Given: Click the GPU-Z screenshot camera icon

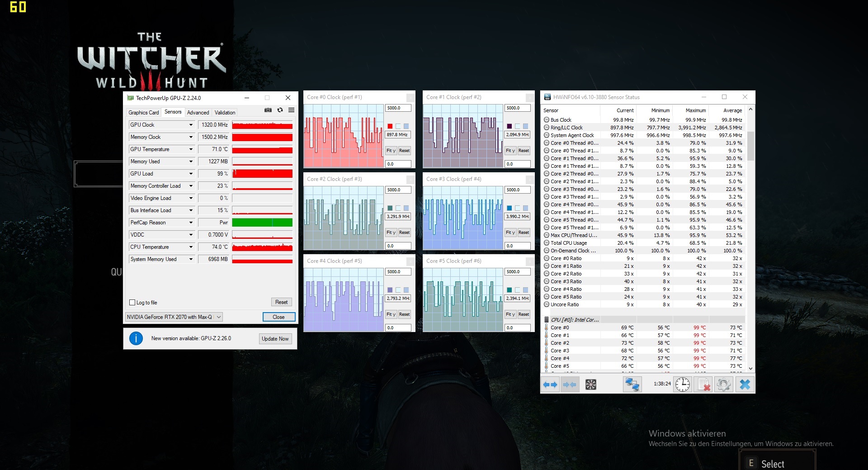Looking at the screenshot, I should 268,110.
